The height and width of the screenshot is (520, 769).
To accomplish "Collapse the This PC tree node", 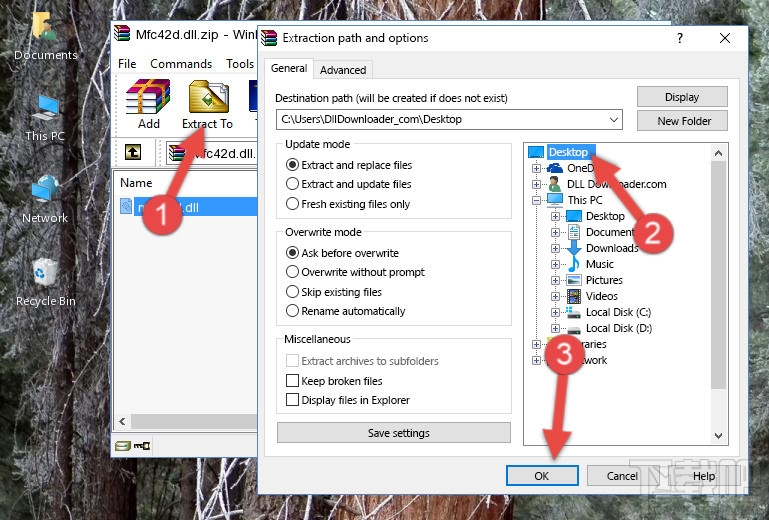I will tap(536, 200).
